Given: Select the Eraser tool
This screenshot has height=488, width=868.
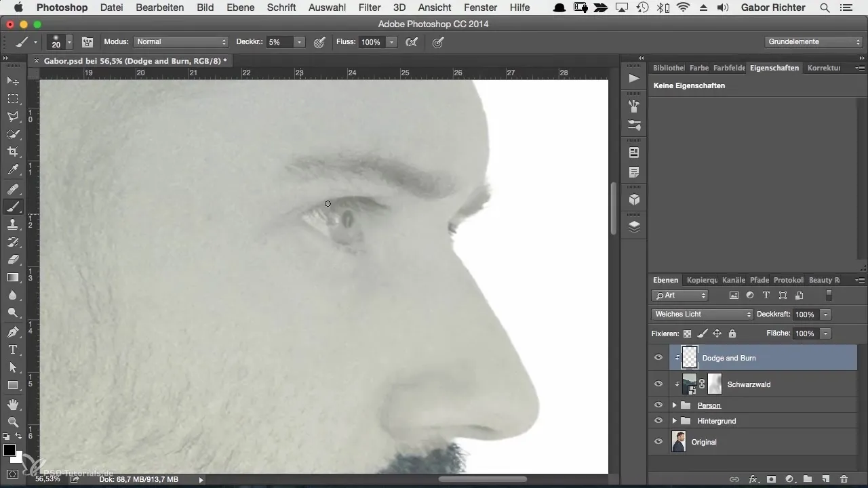Looking at the screenshot, I should [x=12, y=260].
